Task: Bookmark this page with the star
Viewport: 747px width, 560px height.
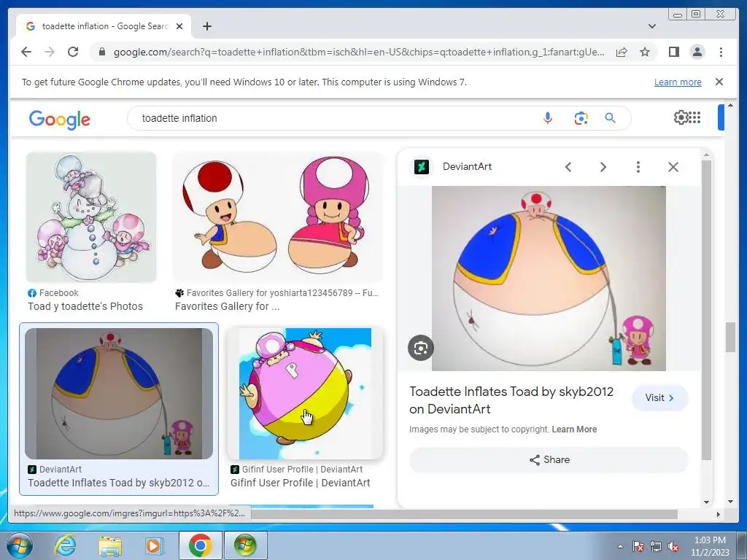Action: 645,52
